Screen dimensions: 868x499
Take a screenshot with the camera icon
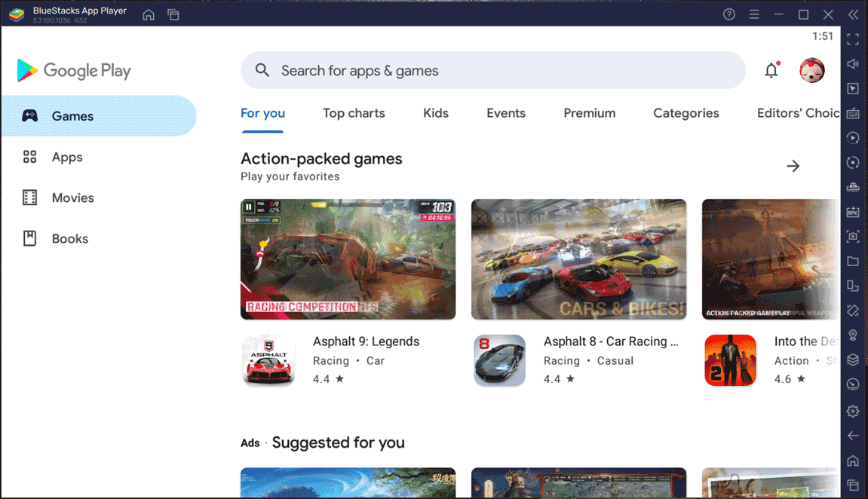[x=853, y=237]
